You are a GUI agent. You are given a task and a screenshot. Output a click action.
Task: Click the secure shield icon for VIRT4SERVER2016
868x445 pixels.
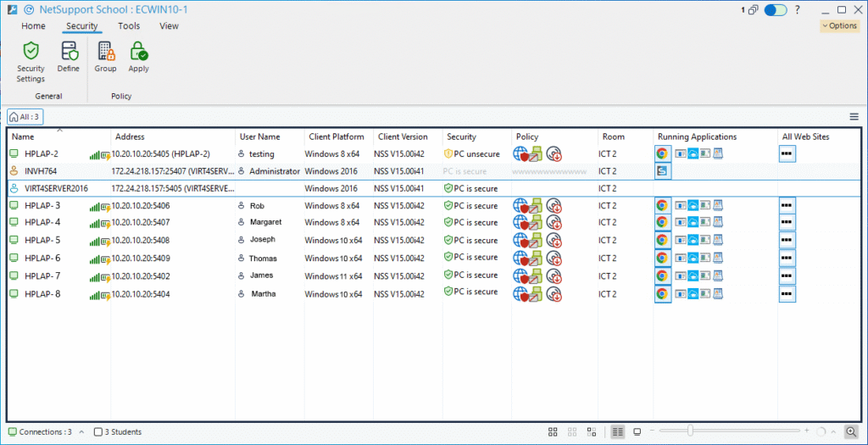pyautogui.click(x=448, y=188)
